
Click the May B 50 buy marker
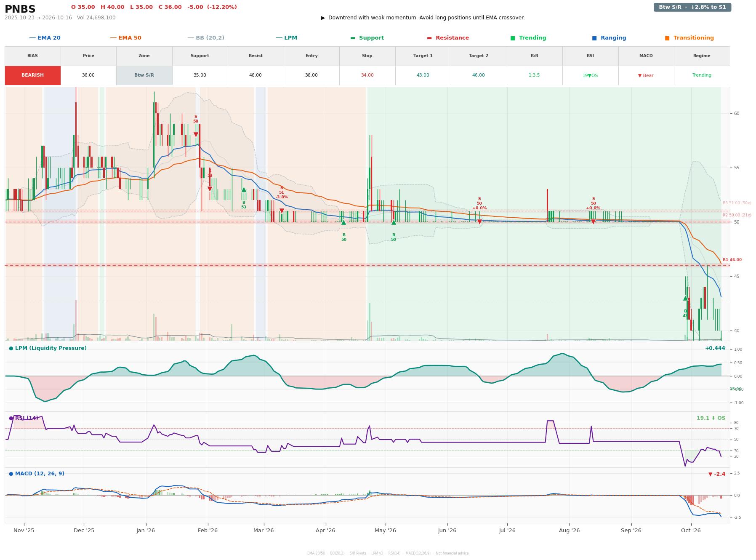[394, 222]
